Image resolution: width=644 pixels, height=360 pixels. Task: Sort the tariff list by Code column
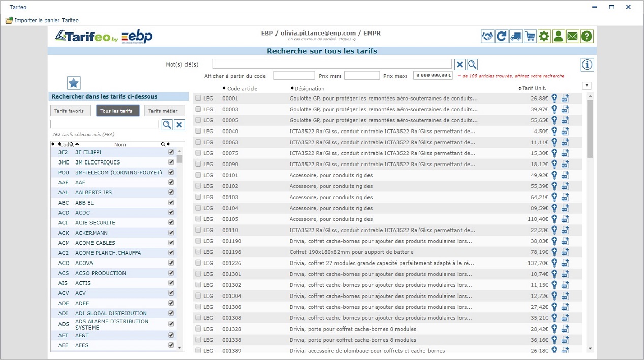click(x=66, y=145)
